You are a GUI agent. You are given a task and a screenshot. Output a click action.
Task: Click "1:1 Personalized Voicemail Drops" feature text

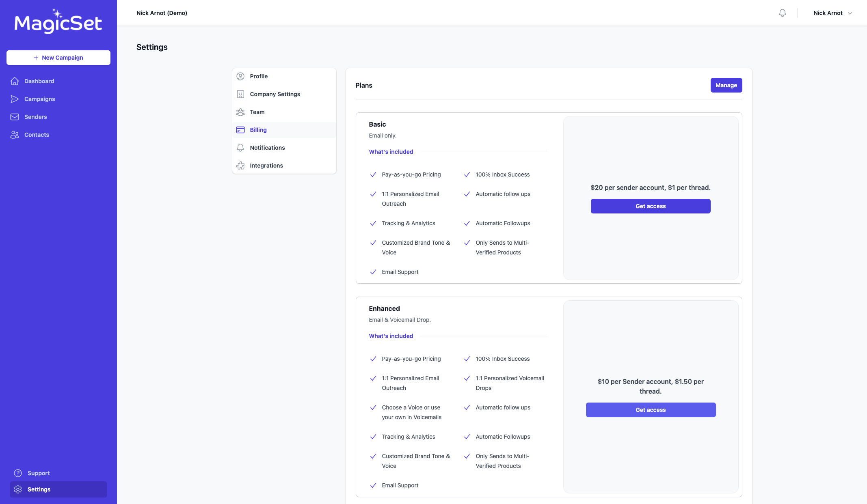pyautogui.click(x=510, y=383)
